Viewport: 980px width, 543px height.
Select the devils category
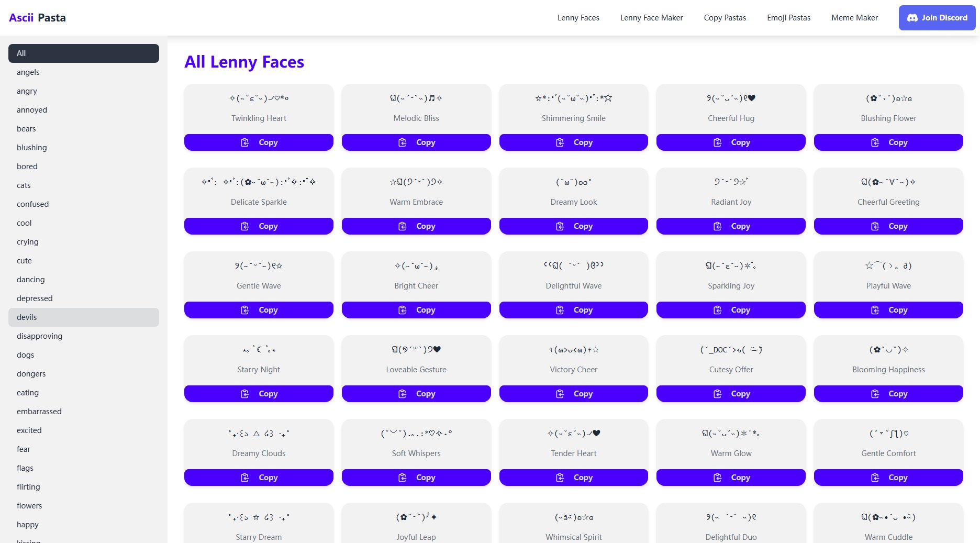(x=84, y=317)
